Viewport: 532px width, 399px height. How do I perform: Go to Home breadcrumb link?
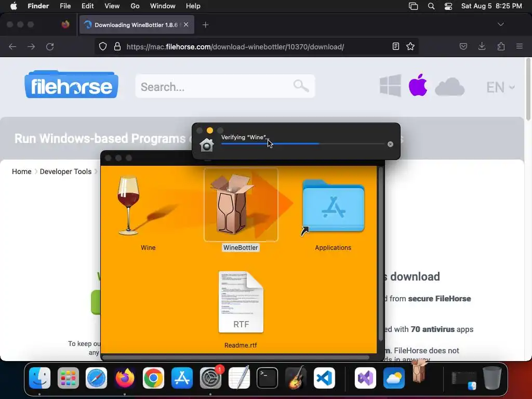[22, 171]
